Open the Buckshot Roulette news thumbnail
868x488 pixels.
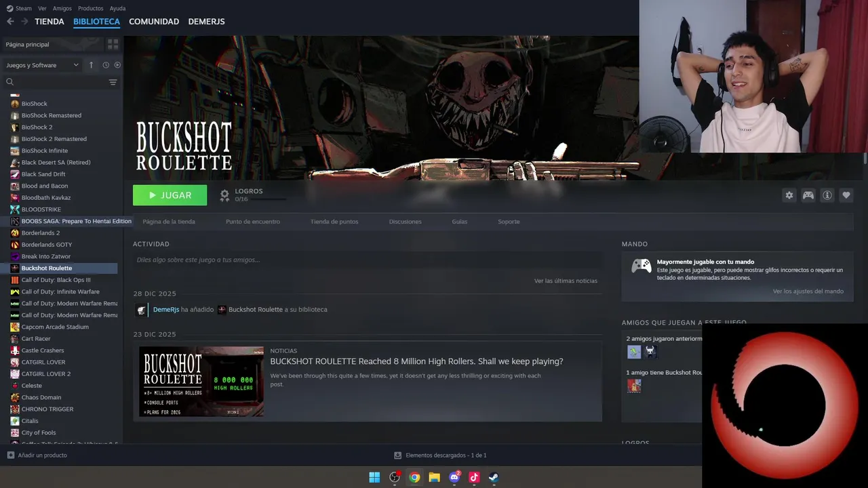click(201, 382)
